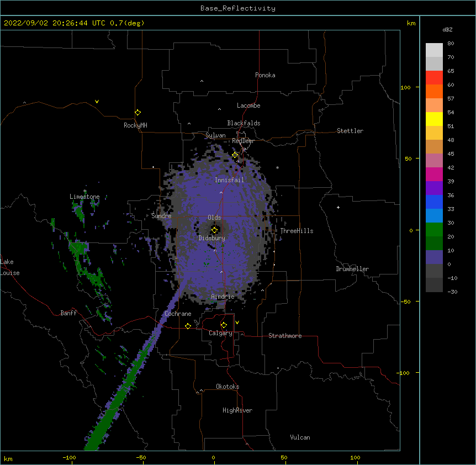Screen dimensions: 476x465
Task: Click the Strathmore city label
Action: click(x=285, y=336)
